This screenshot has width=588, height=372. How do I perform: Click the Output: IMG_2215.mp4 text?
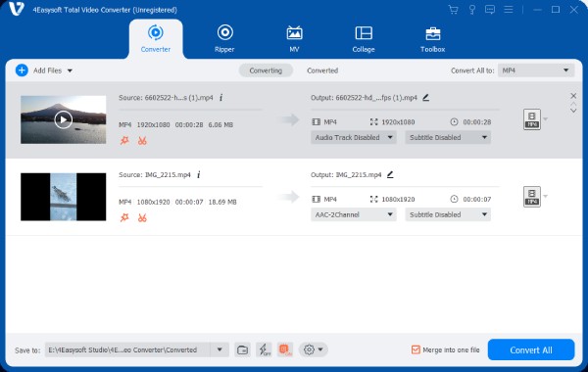click(346, 175)
